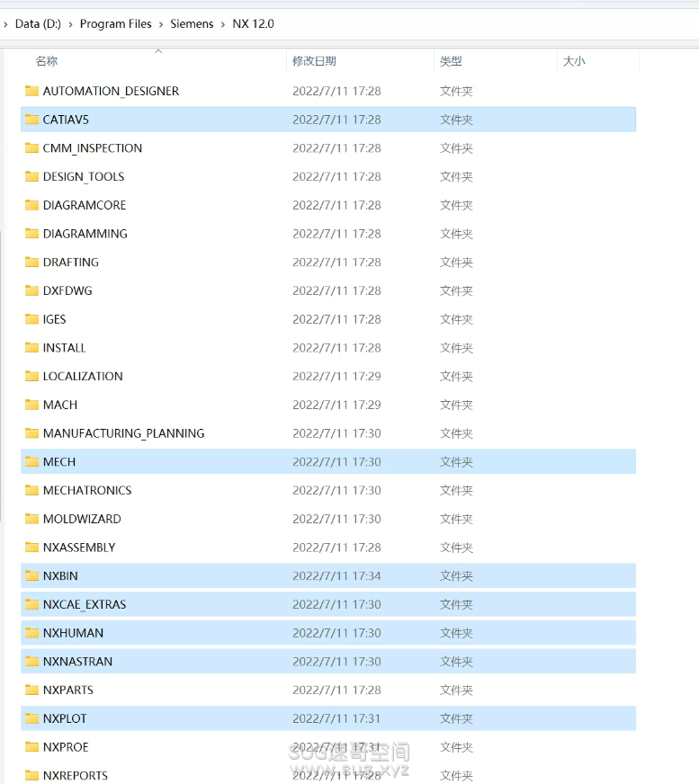Click the DESIGN_TOOLS folder icon
Image resolution: width=699 pixels, height=784 pixels.
pos(32,176)
